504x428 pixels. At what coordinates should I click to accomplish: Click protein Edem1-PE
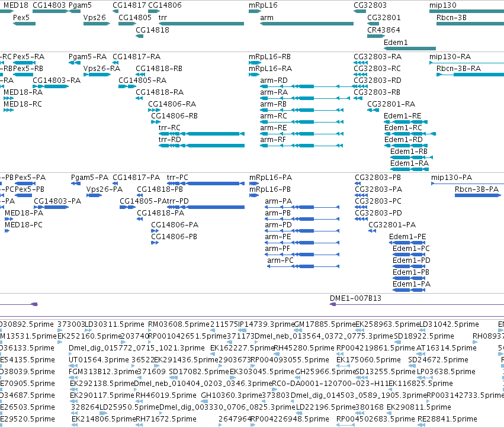(x=407, y=243)
